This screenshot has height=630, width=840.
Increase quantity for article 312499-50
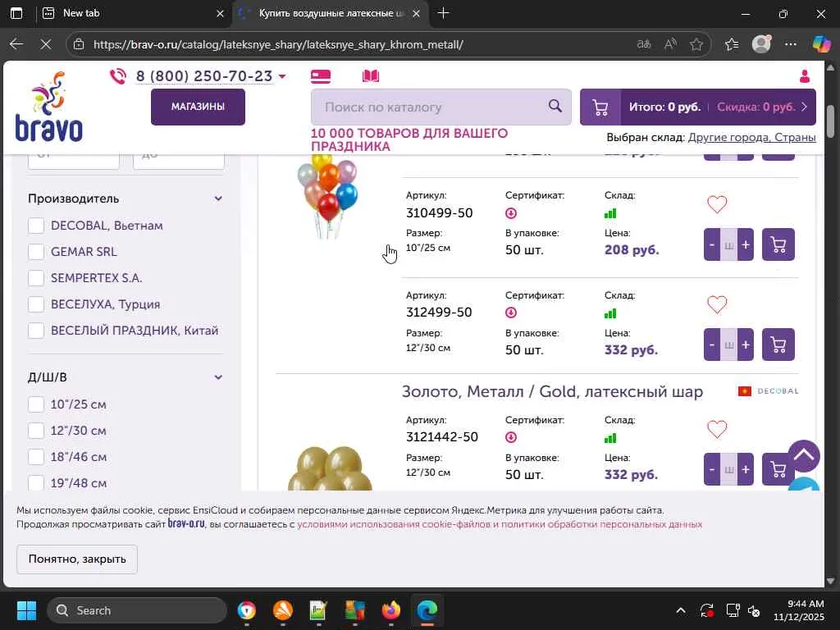(745, 345)
